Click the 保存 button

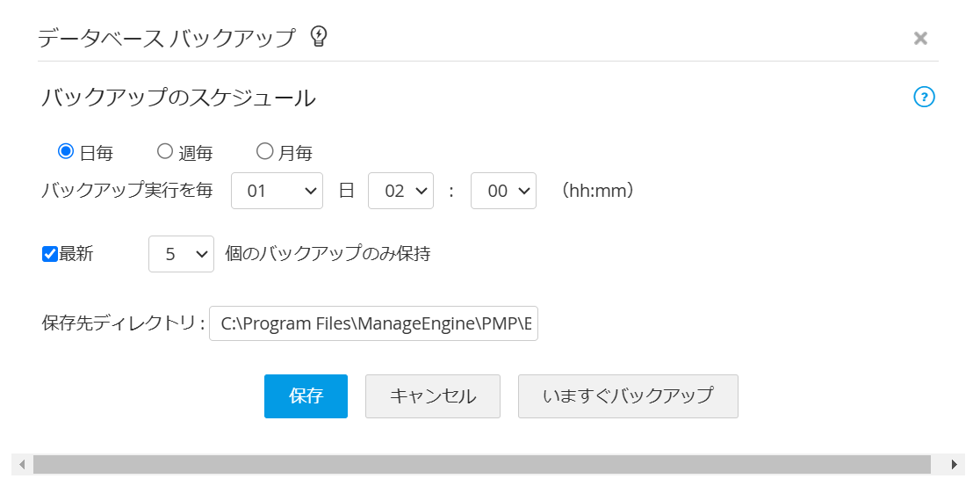coord(306,396)
